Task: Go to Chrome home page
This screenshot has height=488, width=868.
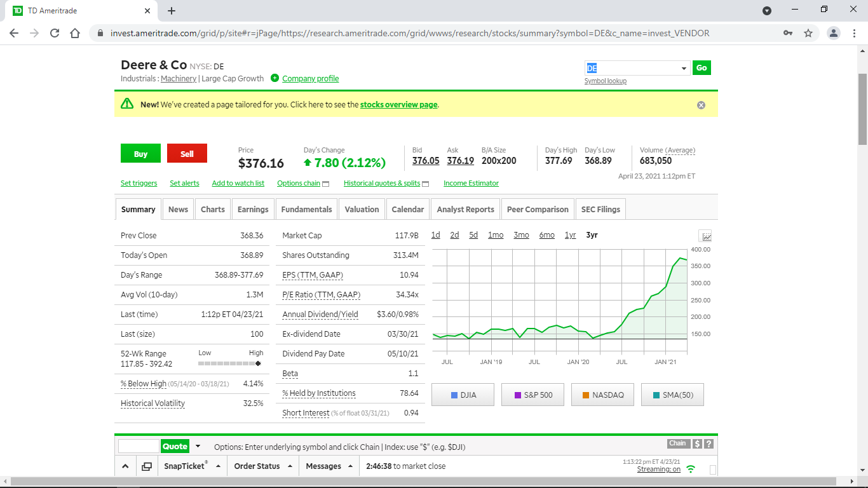Action: pyautogui.click(x=75, y=33)
